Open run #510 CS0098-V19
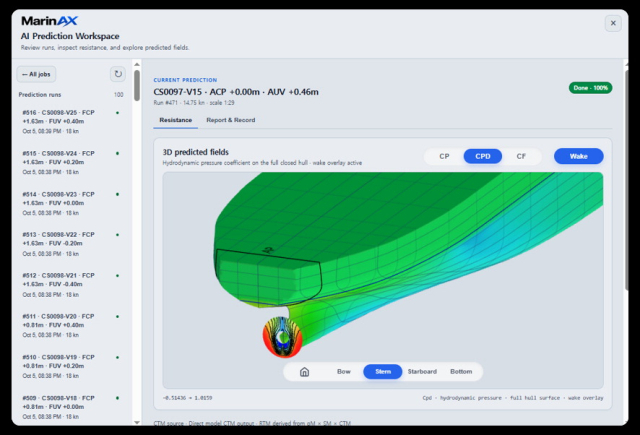The width and height of the screenshot is (640, 435). click(x=71, y=366)
